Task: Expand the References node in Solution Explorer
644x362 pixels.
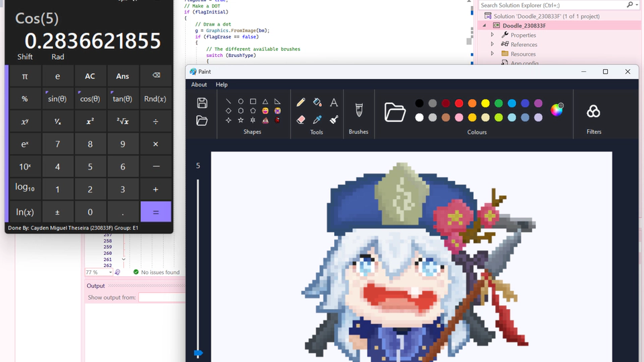Action: (492, 44)
